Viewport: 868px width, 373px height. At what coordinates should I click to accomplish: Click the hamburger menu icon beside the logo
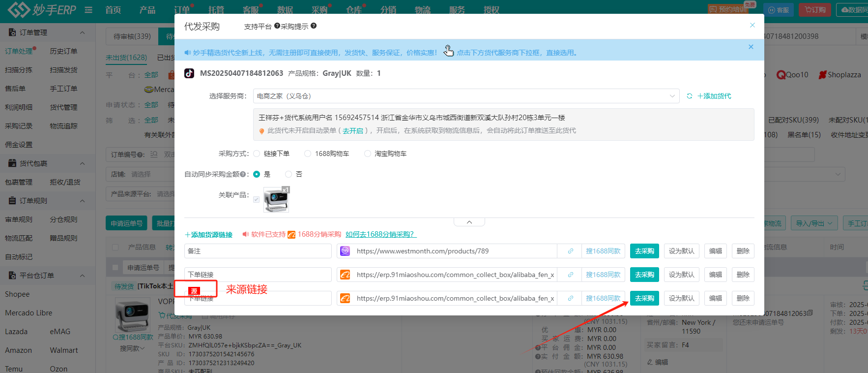[88, 10]
